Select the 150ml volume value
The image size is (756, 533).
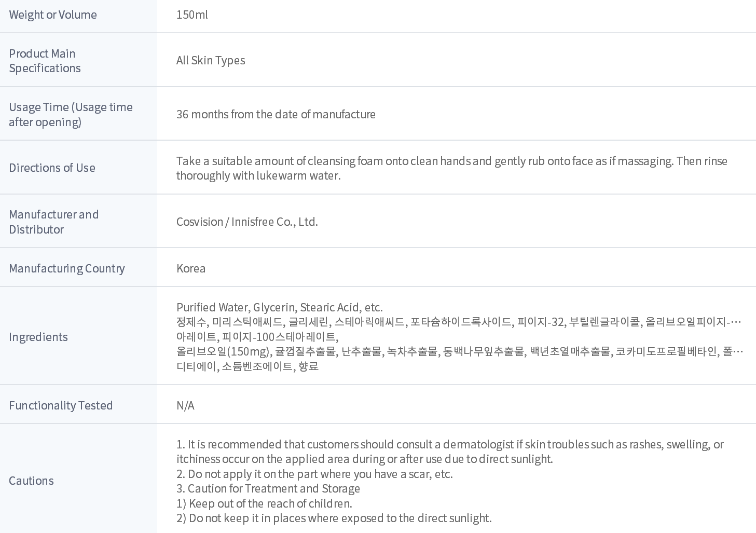click(x=192, y=15)
